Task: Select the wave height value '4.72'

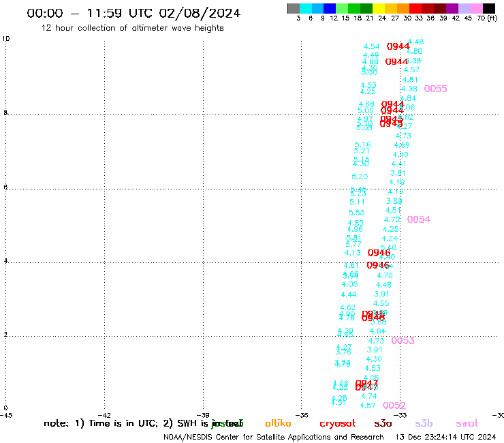Action: click(392, 219)
